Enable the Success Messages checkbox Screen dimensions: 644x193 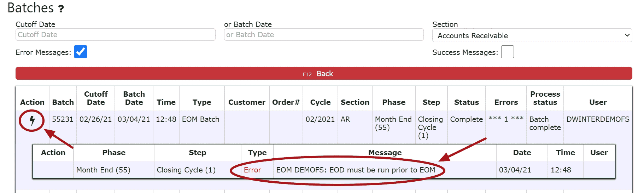(507, 52)
